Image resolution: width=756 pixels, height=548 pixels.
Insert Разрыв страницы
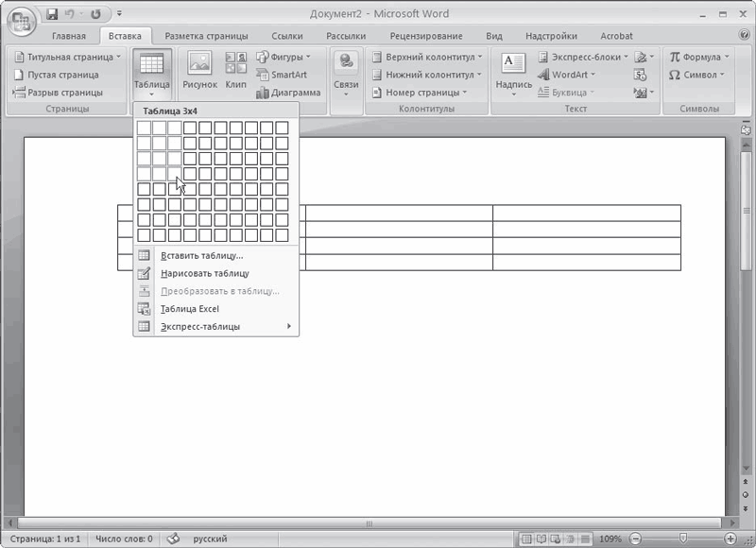click(x=58, y=93)
